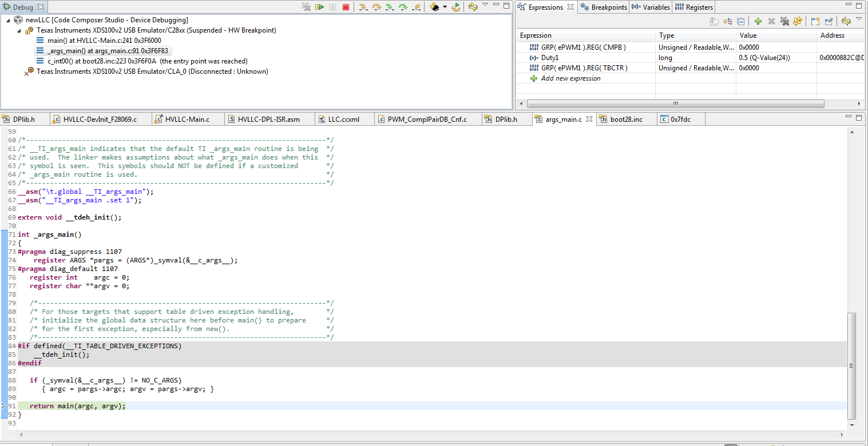Screen dimensions: 868x446
Task: Click the editor scrollbar up arrow
Action: click(851, 132)
